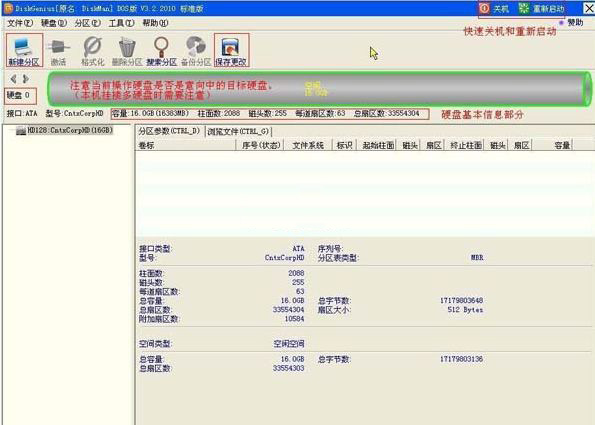Go to previous disk with left arrow
The width and height of the screenshot is (595, 425).
coord(14,79)
